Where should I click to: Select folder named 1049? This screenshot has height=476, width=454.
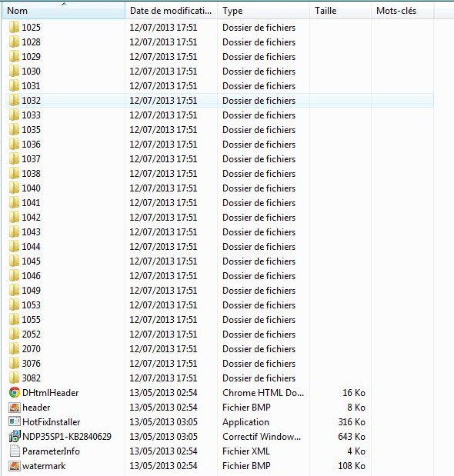point(31,290)
